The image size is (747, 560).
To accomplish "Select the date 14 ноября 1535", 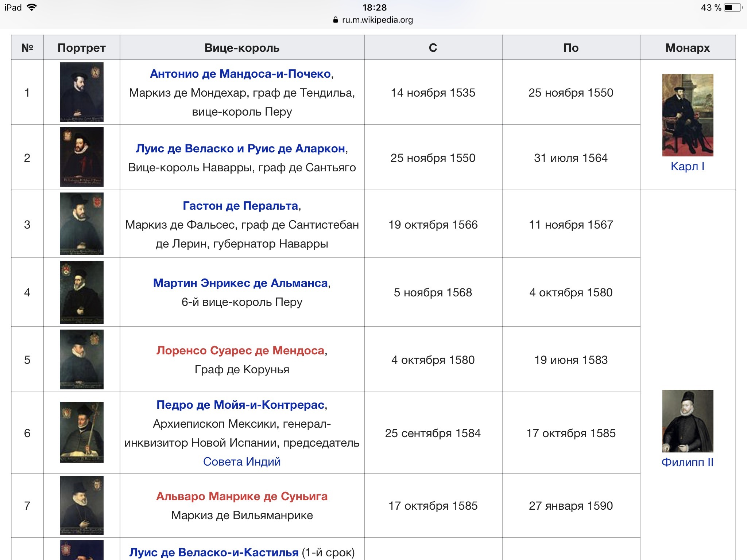I will [433, 93].
